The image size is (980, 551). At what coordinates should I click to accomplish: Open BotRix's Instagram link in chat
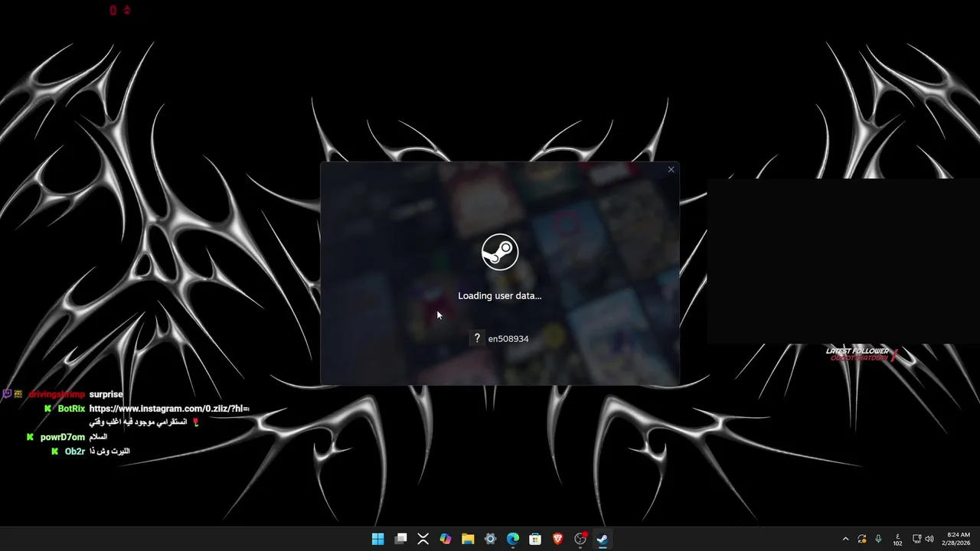pyautogui.click(x=169, y=409)
